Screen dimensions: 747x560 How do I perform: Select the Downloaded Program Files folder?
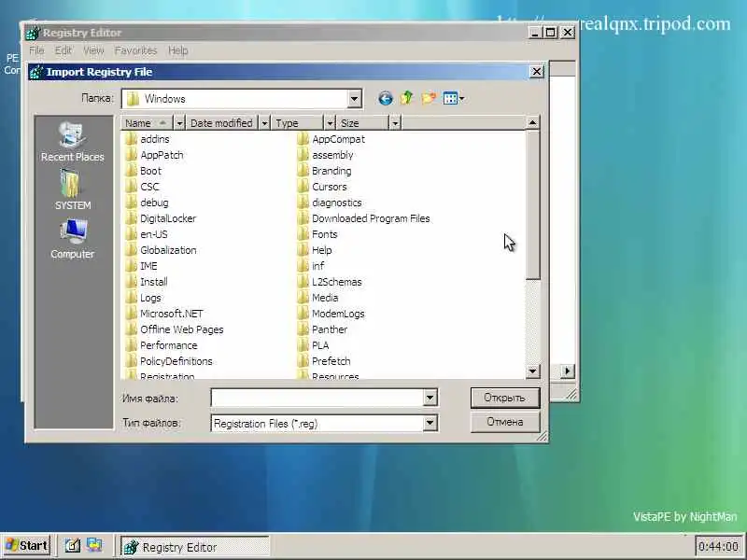coord(363,218)
